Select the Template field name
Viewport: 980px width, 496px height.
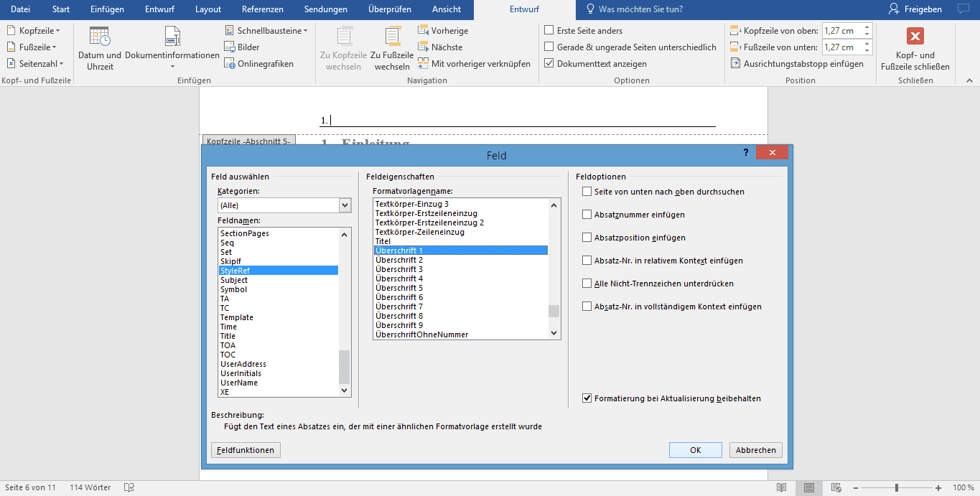tap(278, 317)
